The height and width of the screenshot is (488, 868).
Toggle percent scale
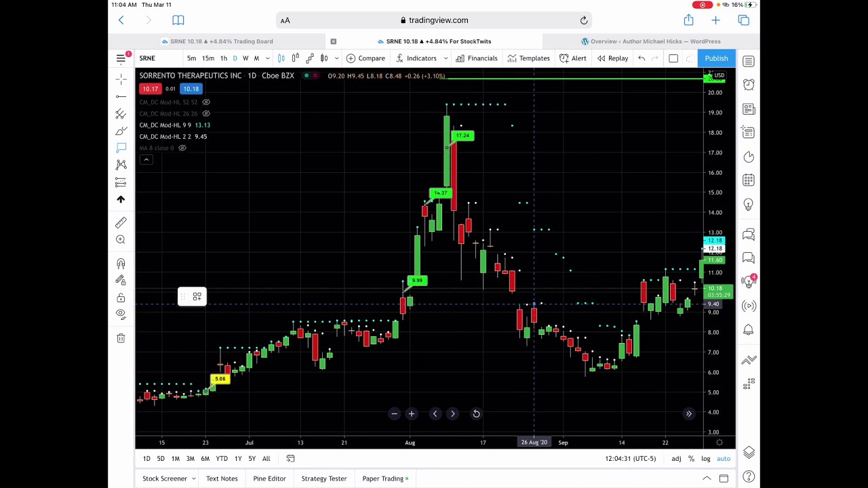point(691,459)
